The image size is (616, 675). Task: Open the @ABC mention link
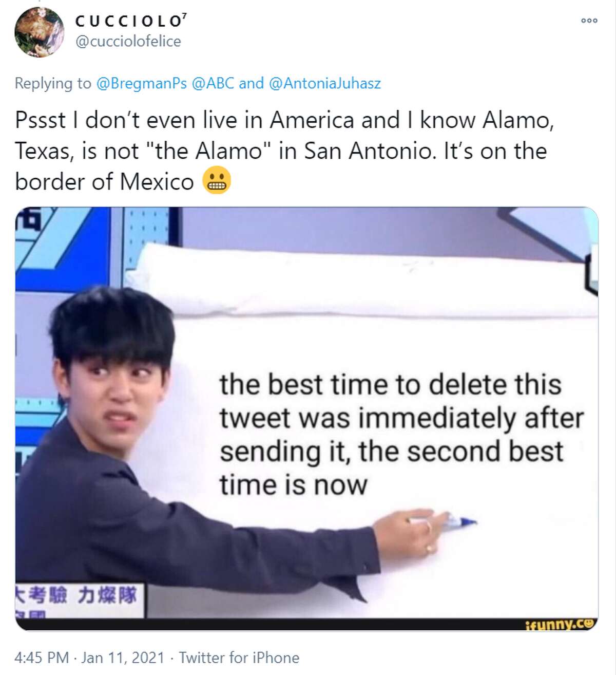point(213,83)
